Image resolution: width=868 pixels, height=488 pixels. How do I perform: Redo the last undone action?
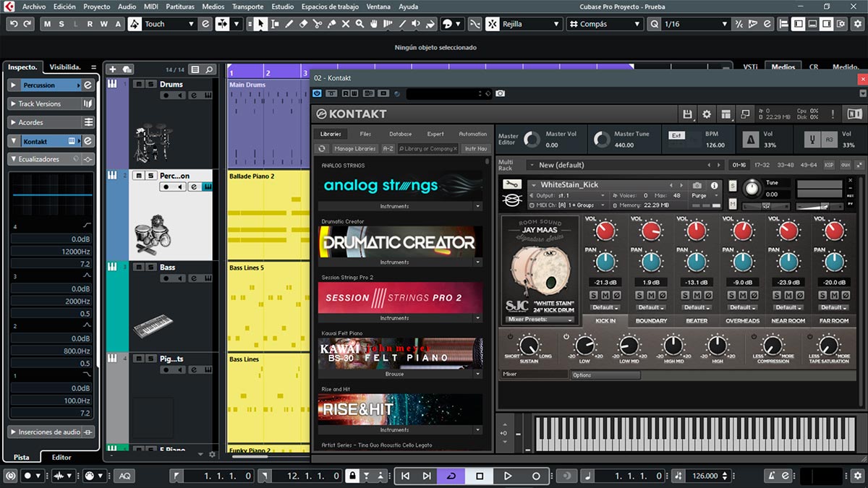[27, 24]
